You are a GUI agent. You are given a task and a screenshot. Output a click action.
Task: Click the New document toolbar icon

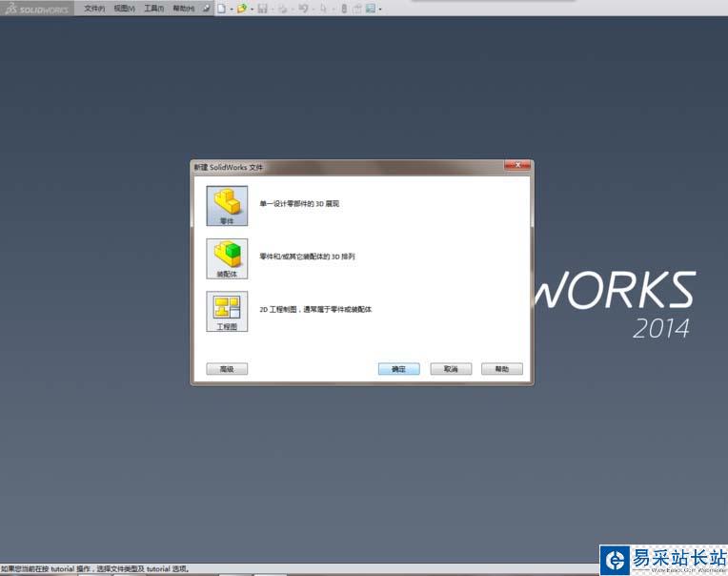(221, 9)
